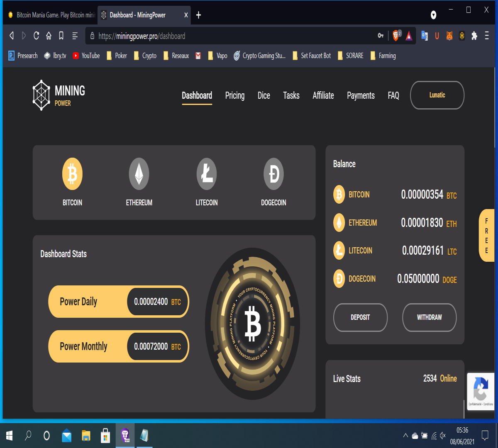Switch to the Bitcoin Mania Game tab
498x448 pixels.
[x=51, y=15]
